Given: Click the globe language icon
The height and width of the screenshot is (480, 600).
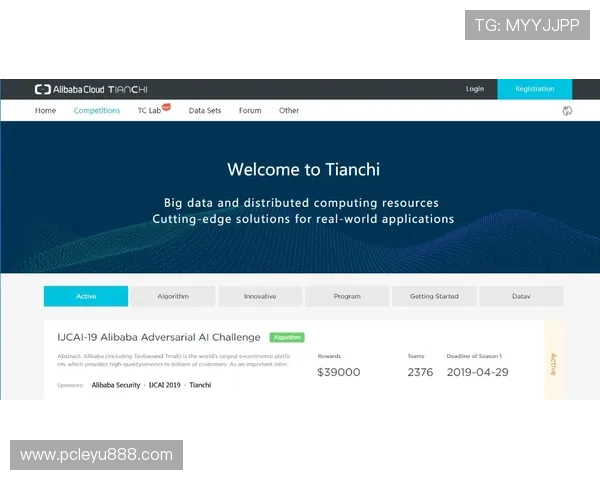Looking at the screenshot, I should [567, 111].
